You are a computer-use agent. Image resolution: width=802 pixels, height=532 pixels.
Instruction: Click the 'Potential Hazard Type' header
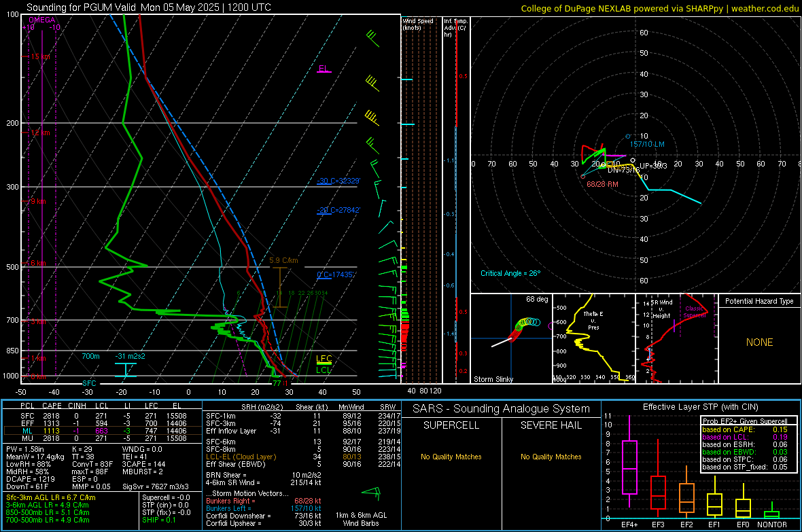coord(759,301)
